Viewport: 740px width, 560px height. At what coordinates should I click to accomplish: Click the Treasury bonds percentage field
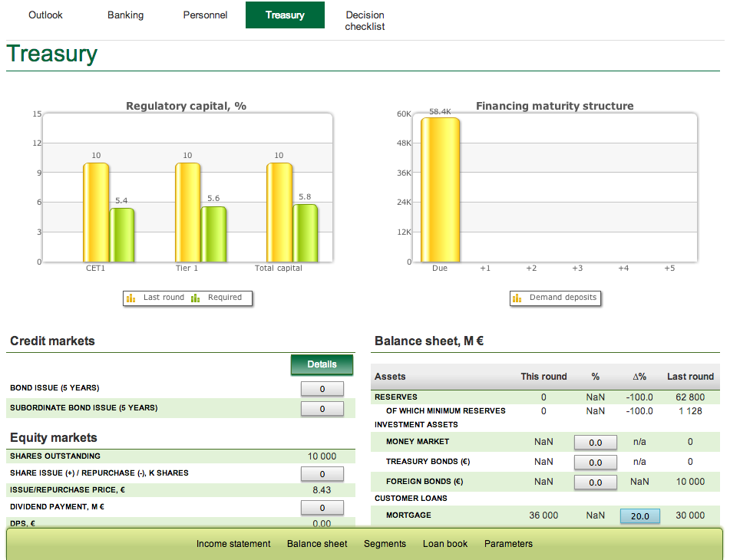point(595,463)
